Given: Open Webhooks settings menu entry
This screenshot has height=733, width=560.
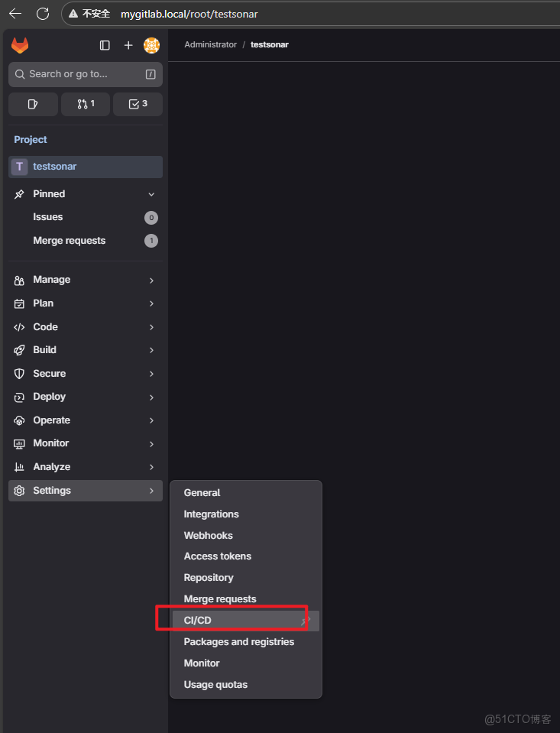Looking at the screenshot, I should (x=208, y=535).
